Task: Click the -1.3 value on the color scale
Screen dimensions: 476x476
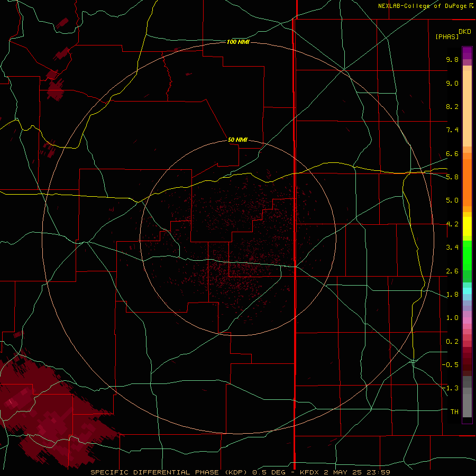Action: [x=450, y=388]
